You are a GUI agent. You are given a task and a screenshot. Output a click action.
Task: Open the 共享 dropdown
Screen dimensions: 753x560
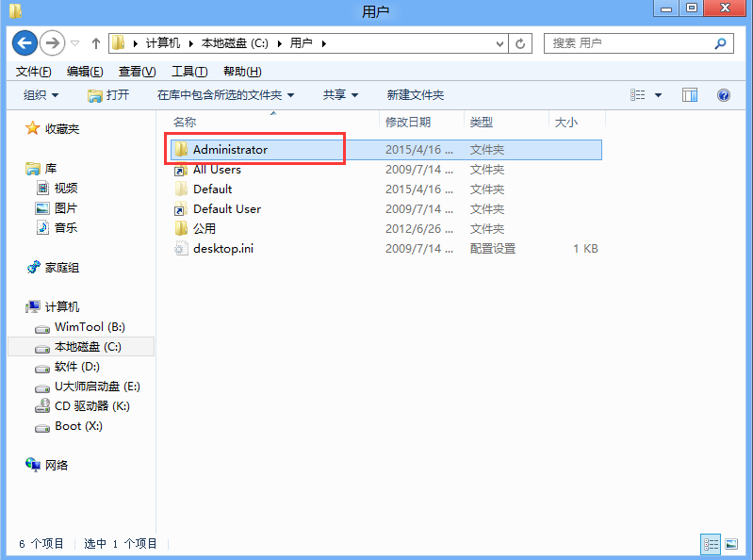(x=340, y=95)
